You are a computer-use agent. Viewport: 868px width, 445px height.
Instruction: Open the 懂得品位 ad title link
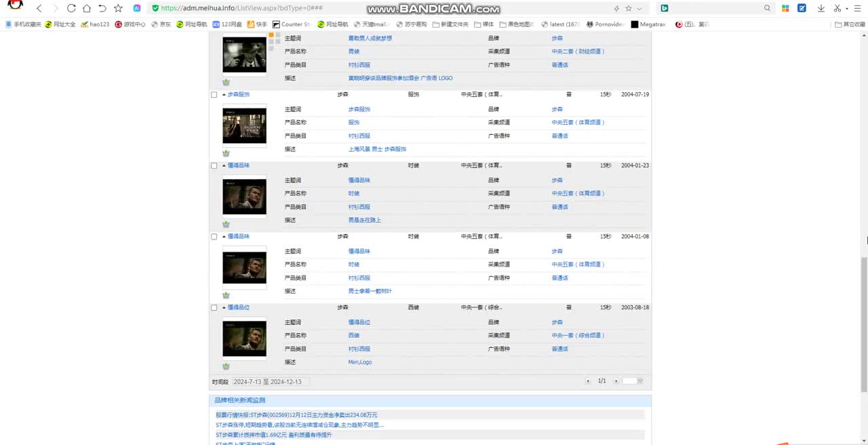pos(239,308)
